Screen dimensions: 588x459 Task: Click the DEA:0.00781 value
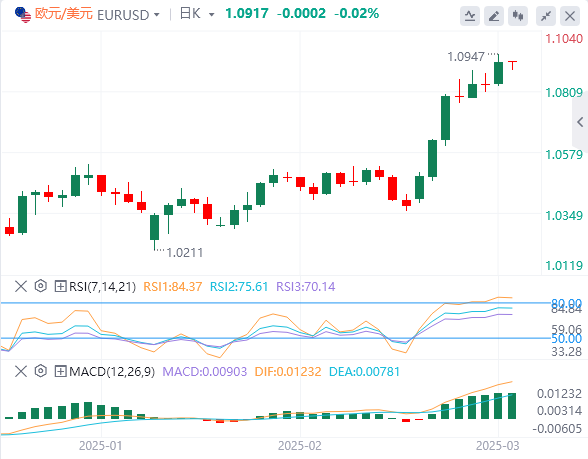(364, 372)
